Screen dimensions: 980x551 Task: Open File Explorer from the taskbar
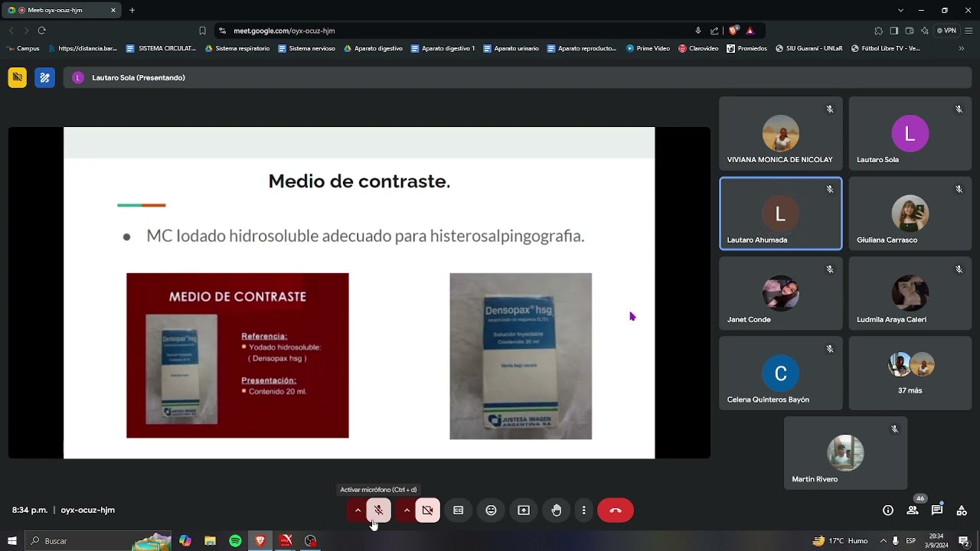point(210,541)
